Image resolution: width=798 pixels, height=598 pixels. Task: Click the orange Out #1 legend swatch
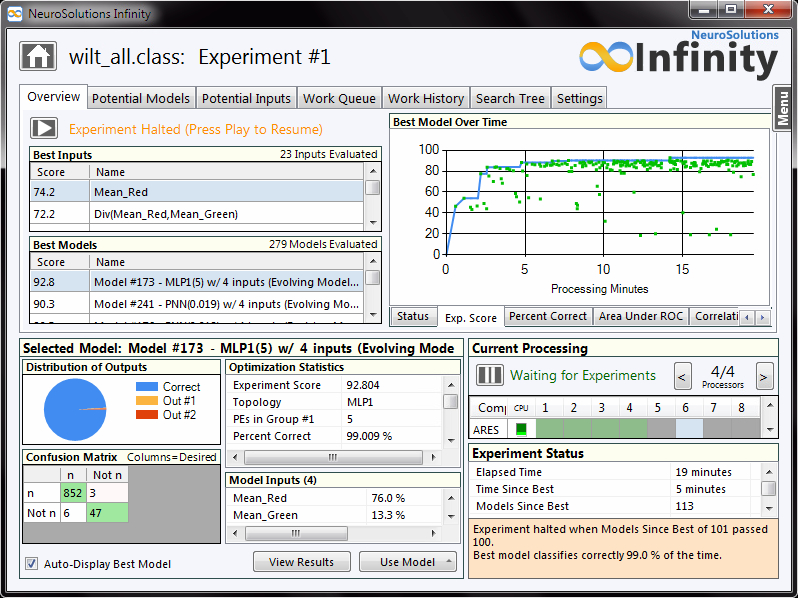(147, 401)
